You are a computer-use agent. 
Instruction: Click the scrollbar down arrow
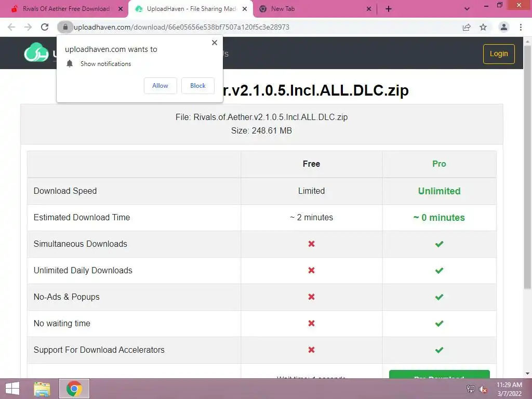tap(528, 374)
